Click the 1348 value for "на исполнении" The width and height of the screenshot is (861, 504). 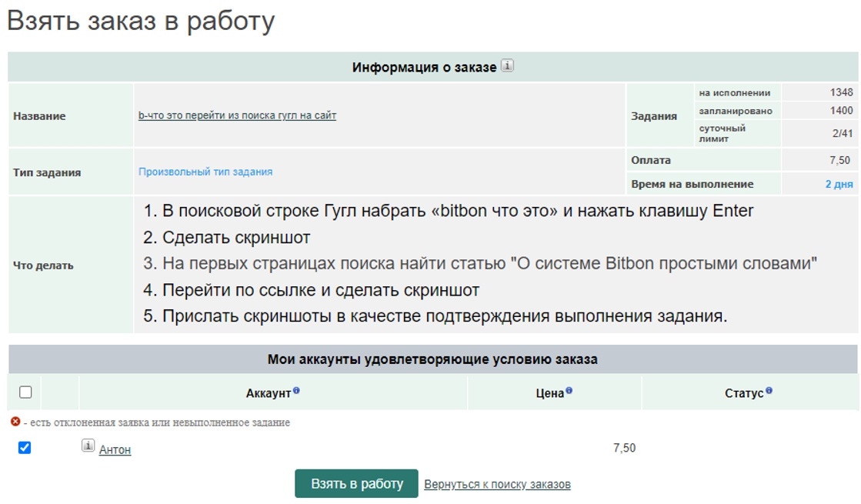tap(841, 92)
